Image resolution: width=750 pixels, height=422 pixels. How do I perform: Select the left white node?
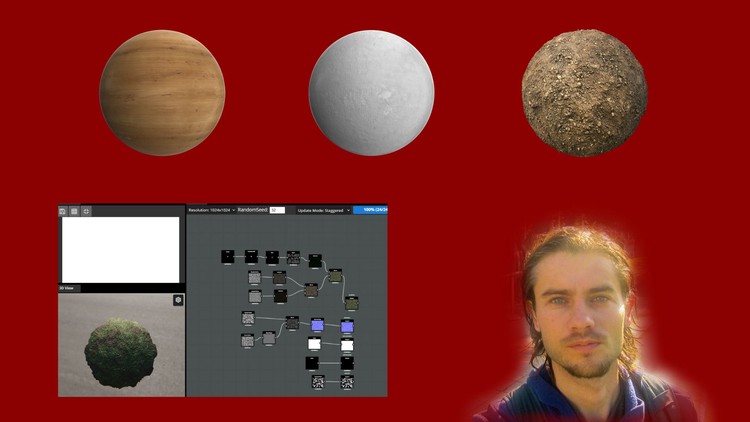tap(314, 344)
